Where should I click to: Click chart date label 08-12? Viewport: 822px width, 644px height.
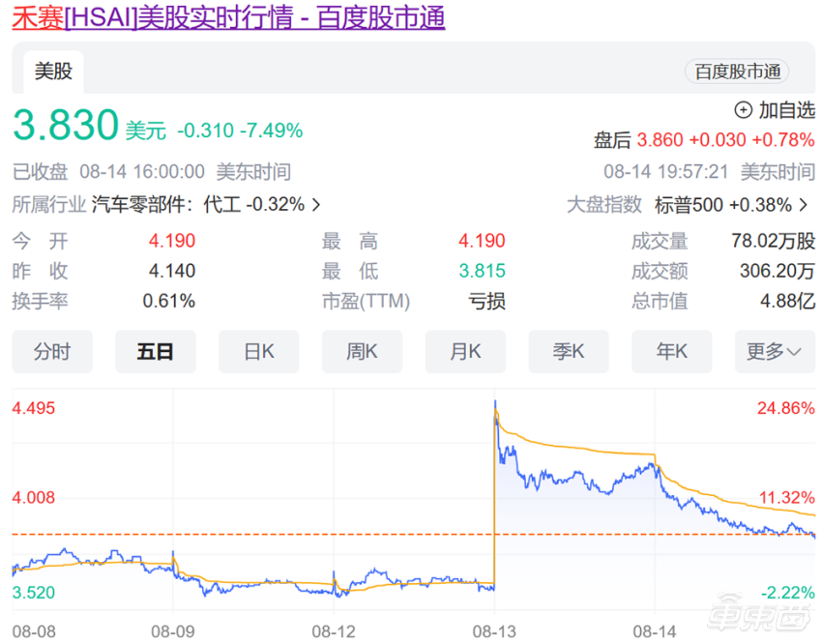click(x=334, y=632)
